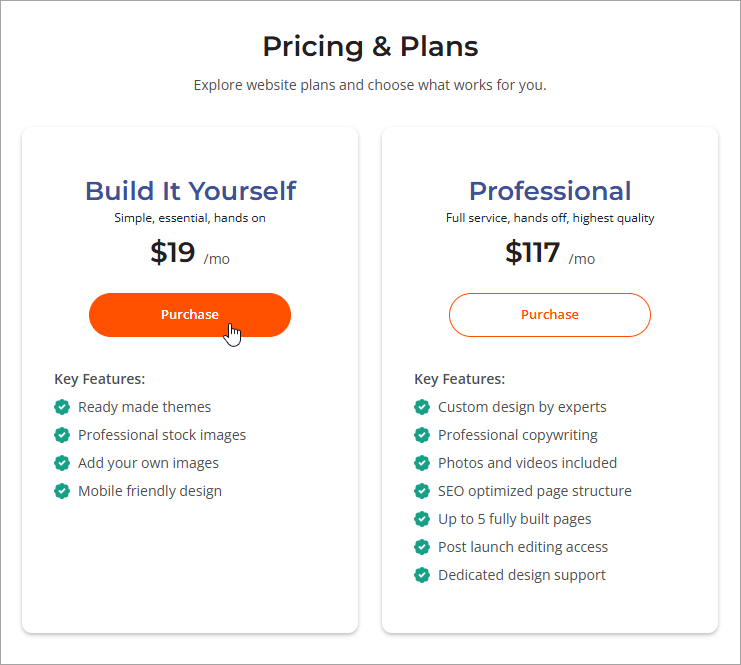Click Key Features label in Professional card
Screen dimensions: 741x665
459,379
